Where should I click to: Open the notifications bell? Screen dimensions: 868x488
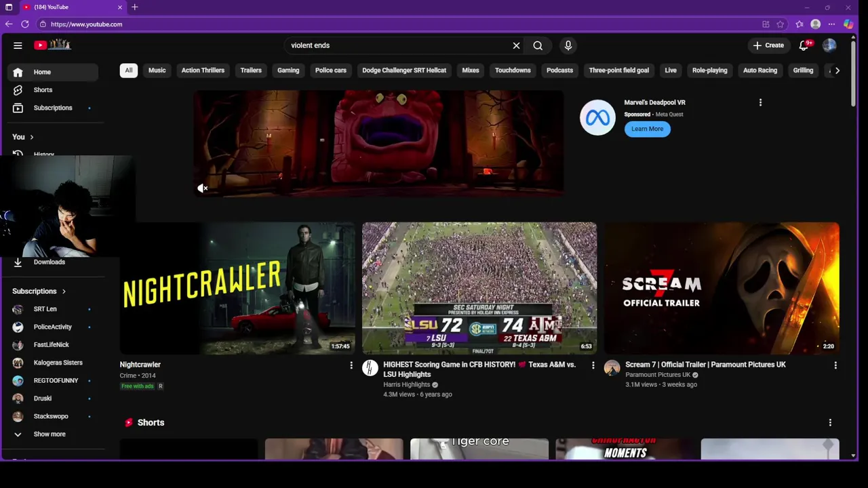[804, 45]
